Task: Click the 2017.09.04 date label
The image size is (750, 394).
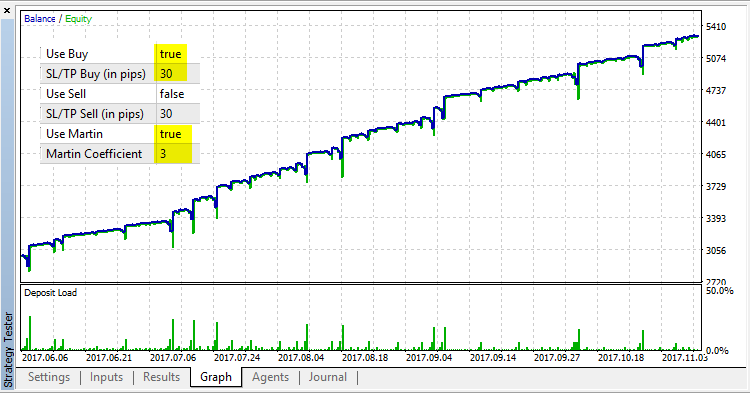Action: [x=429, y=358]
